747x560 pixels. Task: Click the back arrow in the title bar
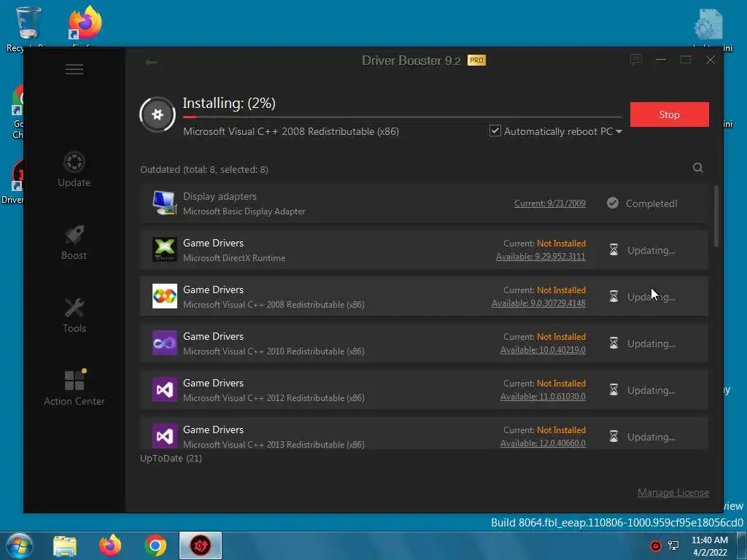pyautogui.click(x=152, y=62)
